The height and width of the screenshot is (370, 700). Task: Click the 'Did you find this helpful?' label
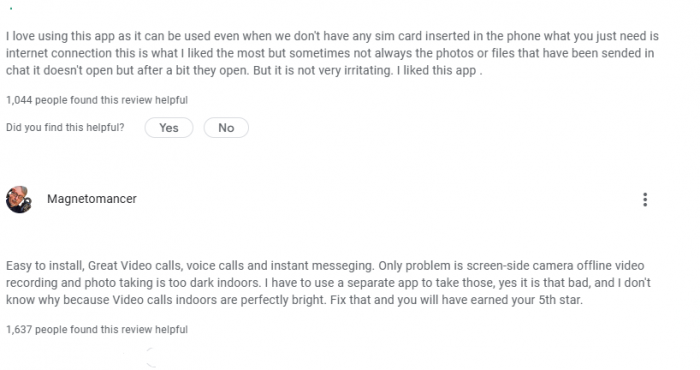(x=65, y=128)
